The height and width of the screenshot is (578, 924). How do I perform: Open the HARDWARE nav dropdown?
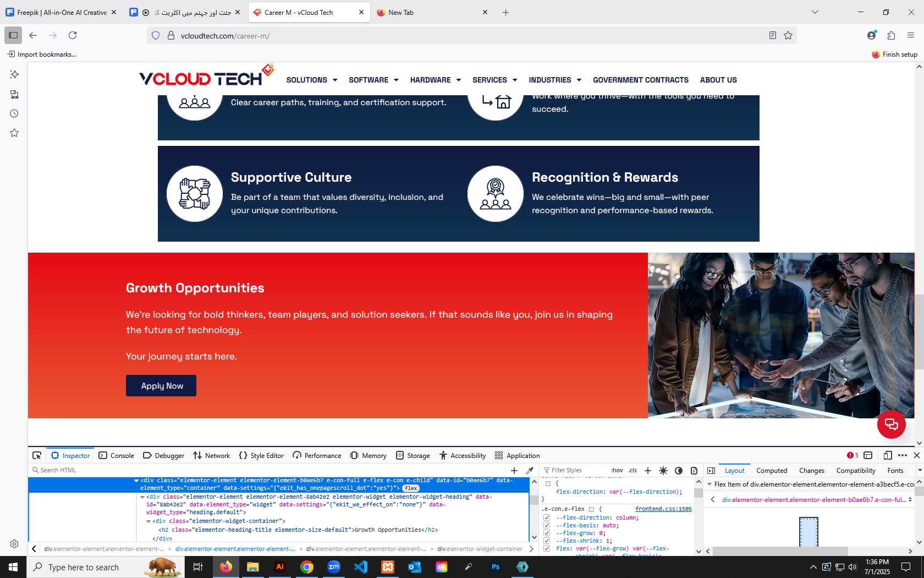point(436,80)
